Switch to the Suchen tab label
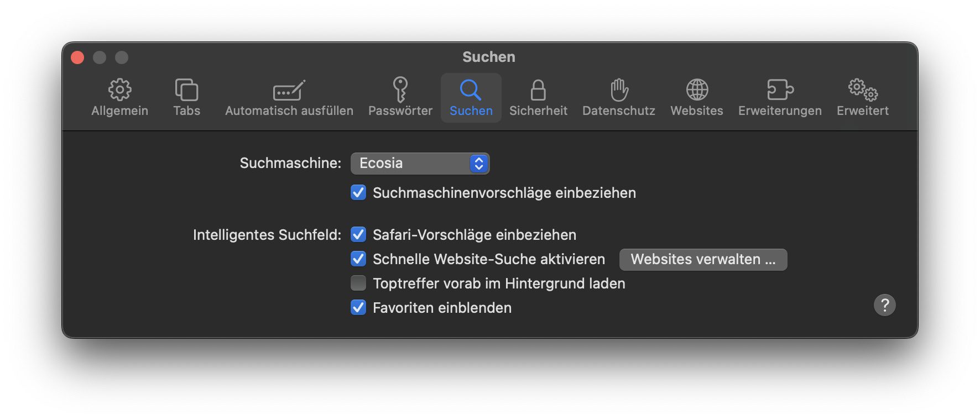The width and height of the screenshot is (980, 420). point(471,111)
